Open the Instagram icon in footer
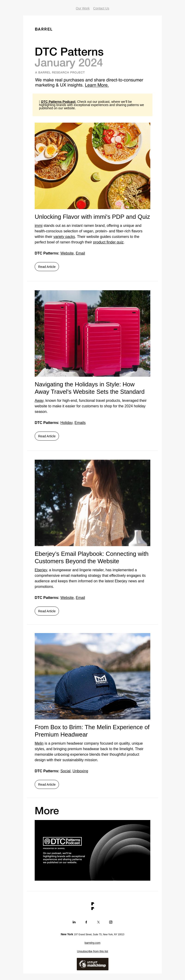 tap(111, 922)
